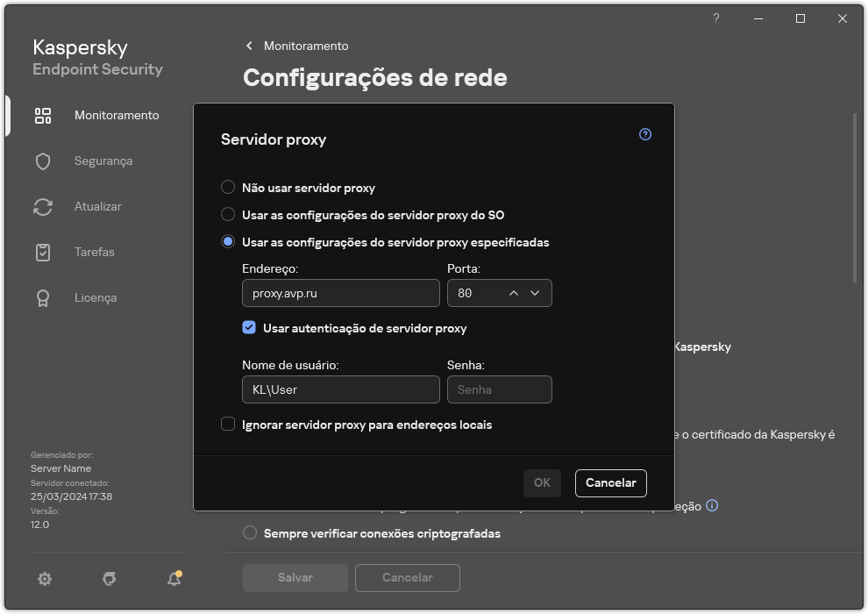This screenshot has width=868, height=614.
Task: Open notifications via bell icon with yellow dot
Action: click(x=173, y=579)
